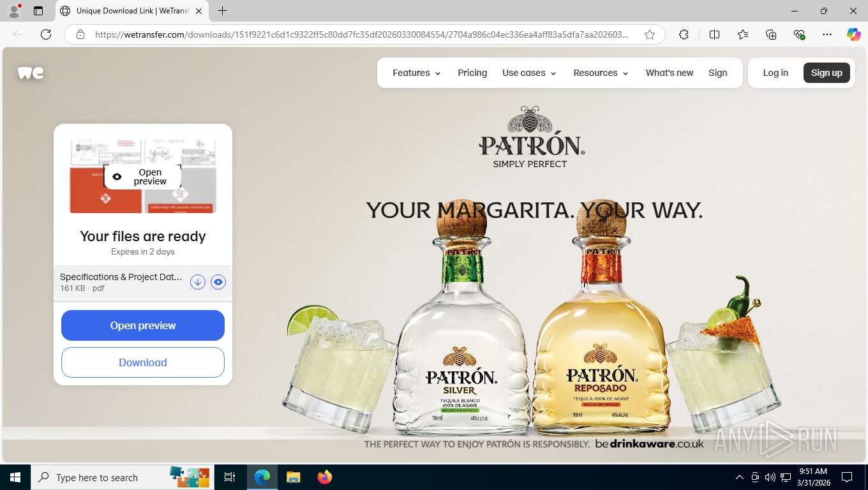Click the address bar URL

(361, 34)
